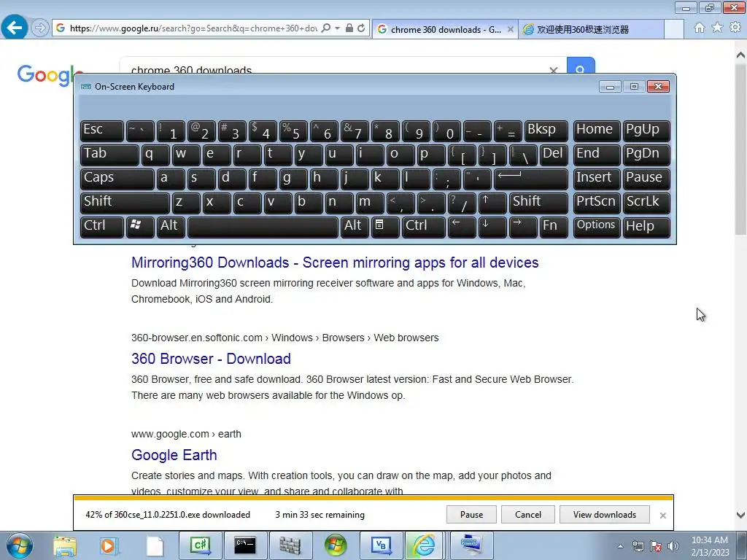Clear the Google search box with X
Screen dimensions: 747x560
(553, 70)
